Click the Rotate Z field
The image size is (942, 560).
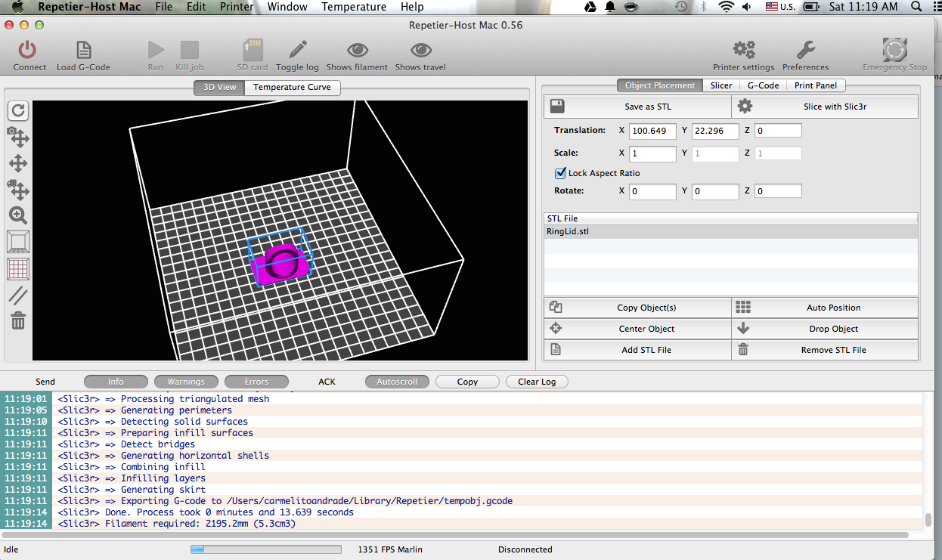(x=778, y=191)
